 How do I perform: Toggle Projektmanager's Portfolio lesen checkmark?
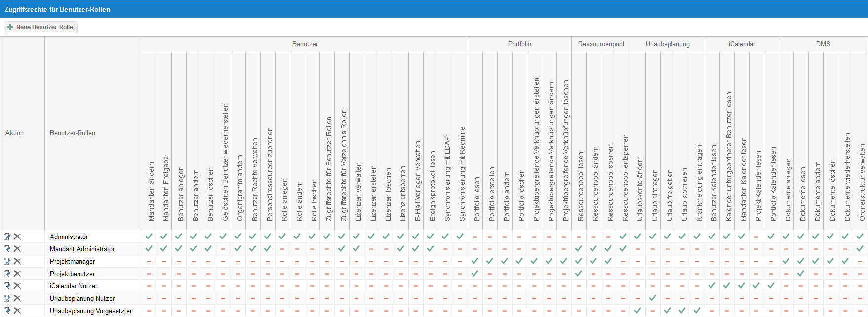pos(475,261)
